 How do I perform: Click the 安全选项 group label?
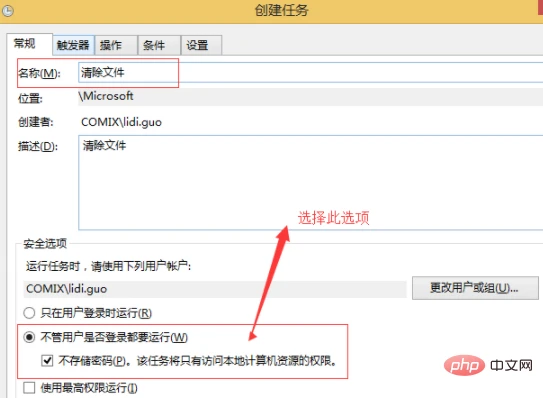45,244
